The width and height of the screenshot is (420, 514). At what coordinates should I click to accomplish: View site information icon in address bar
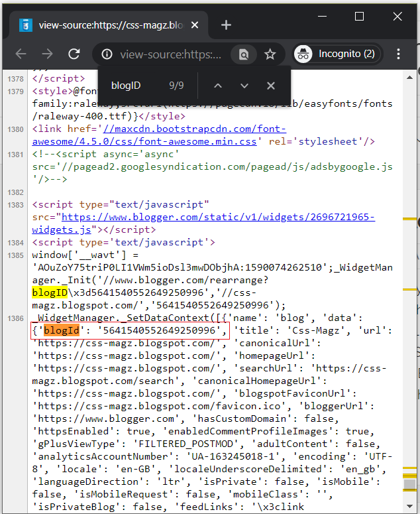[107, 54]
